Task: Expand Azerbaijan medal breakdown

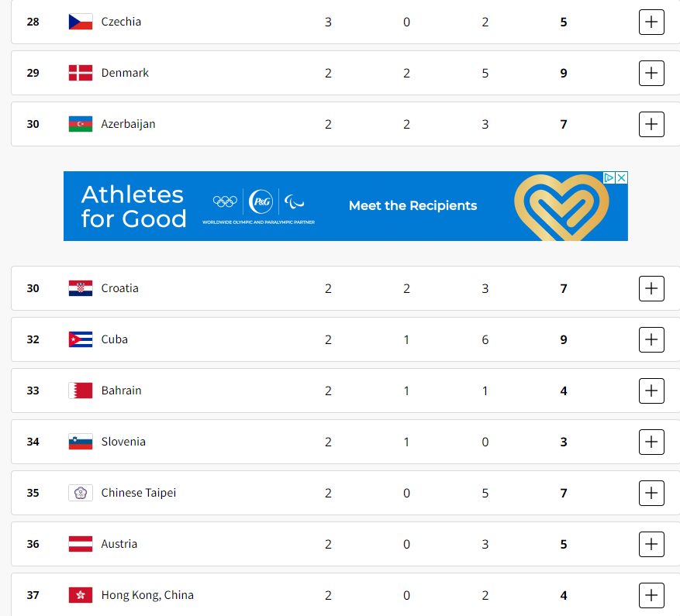Action: (651, 124)
